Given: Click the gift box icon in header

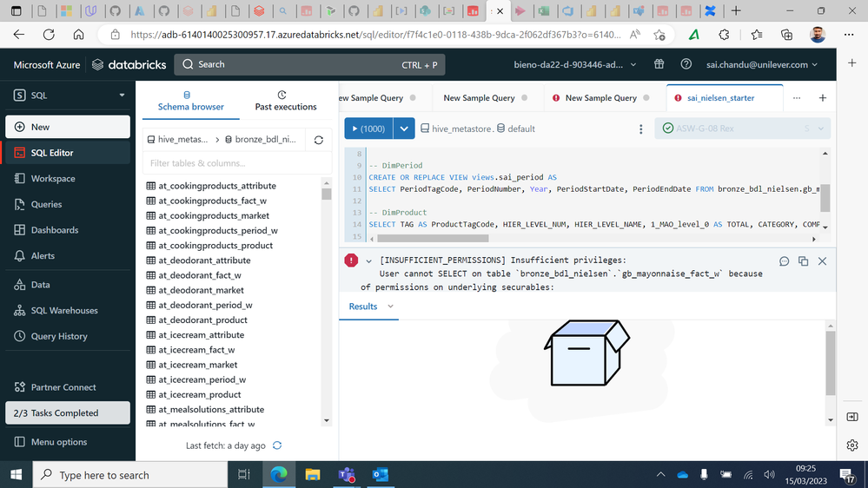Looking at the screenshot, I should 659,64.
